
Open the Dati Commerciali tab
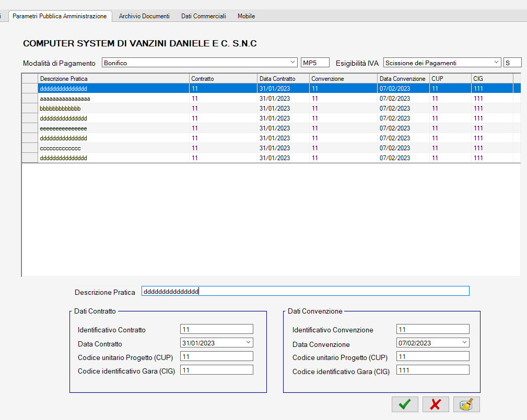coord(204,16)
